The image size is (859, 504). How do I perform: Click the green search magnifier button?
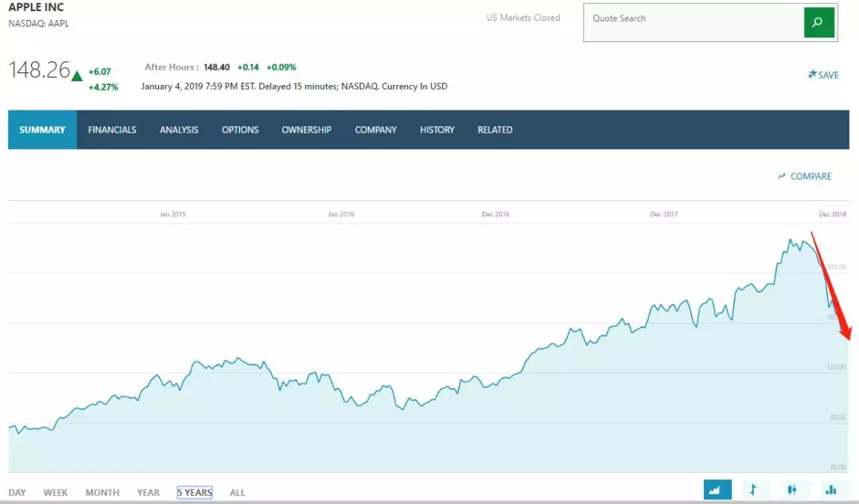click(x=818, y=23)
